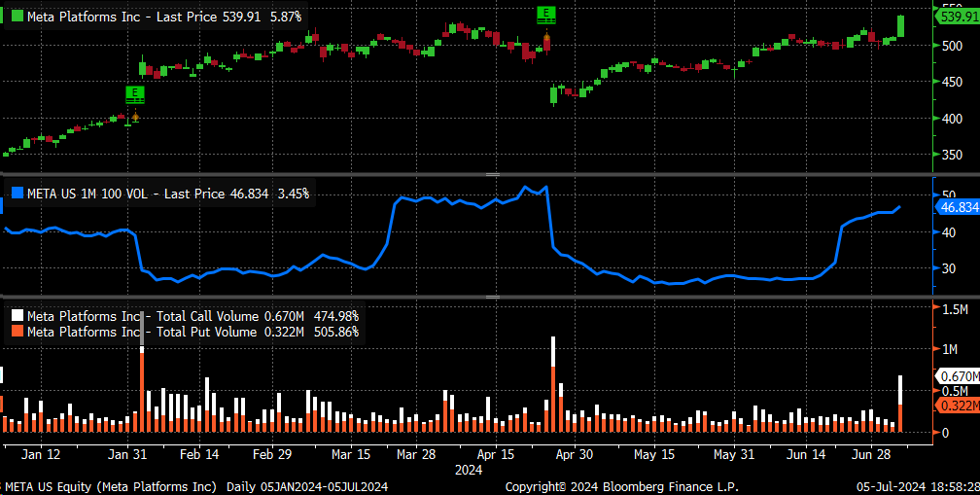Click the green 539.91 last price tag

pos(958,17)
